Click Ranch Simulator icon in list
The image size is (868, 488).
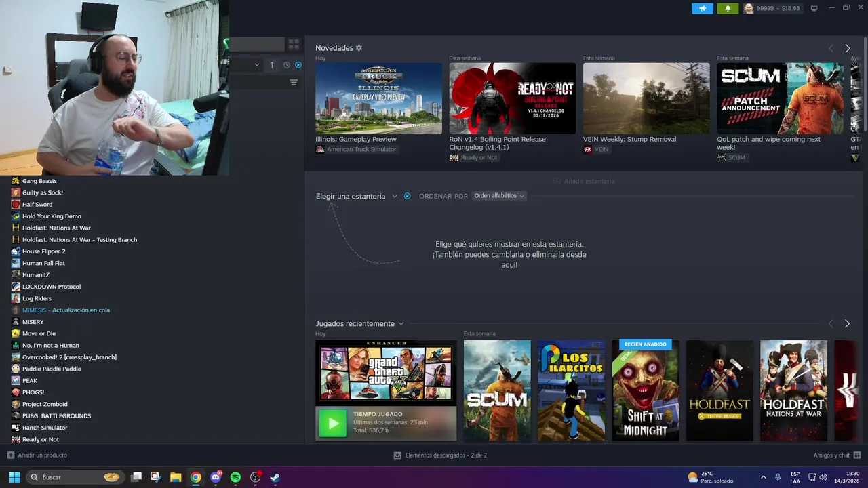16,428
